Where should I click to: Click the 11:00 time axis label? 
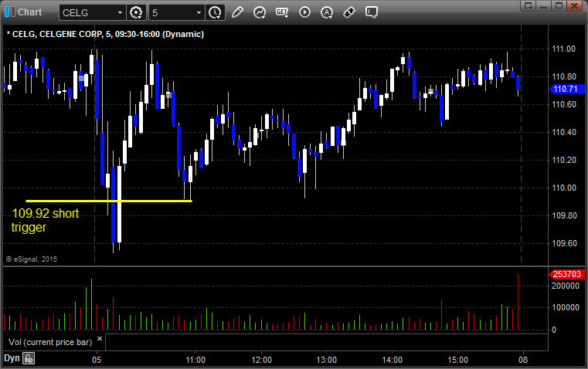point(195,360)
